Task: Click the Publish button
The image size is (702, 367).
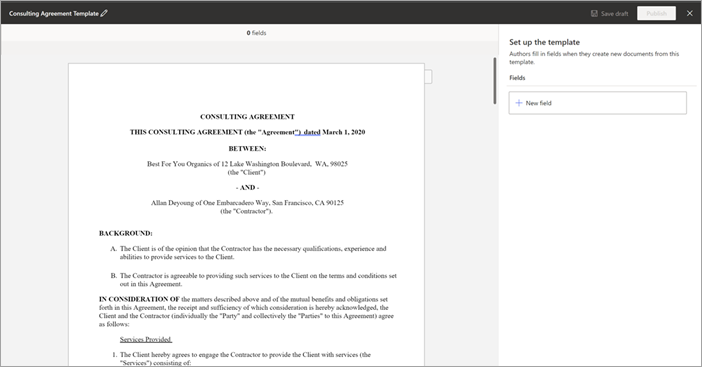Action: (x=656, y=13)
